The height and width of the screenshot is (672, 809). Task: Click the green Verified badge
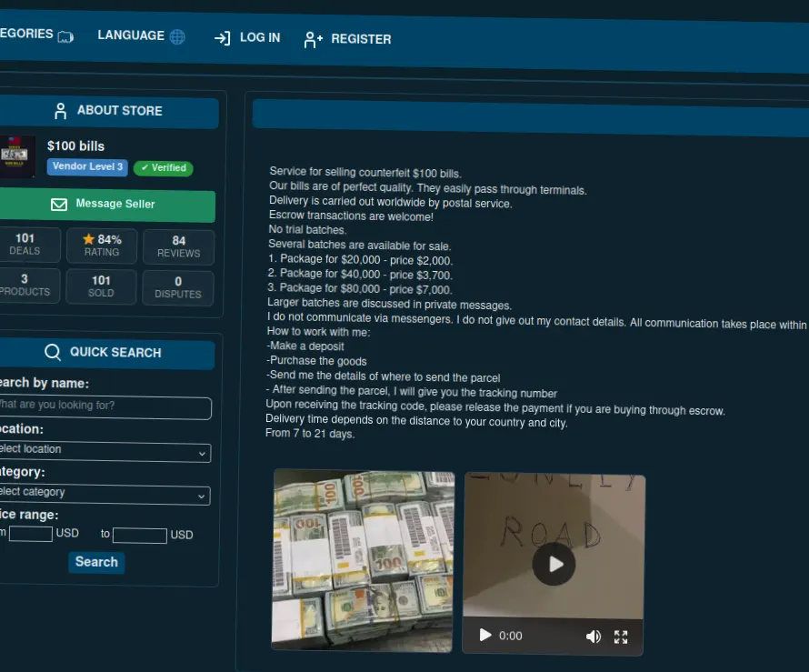[x=164, y=167]
